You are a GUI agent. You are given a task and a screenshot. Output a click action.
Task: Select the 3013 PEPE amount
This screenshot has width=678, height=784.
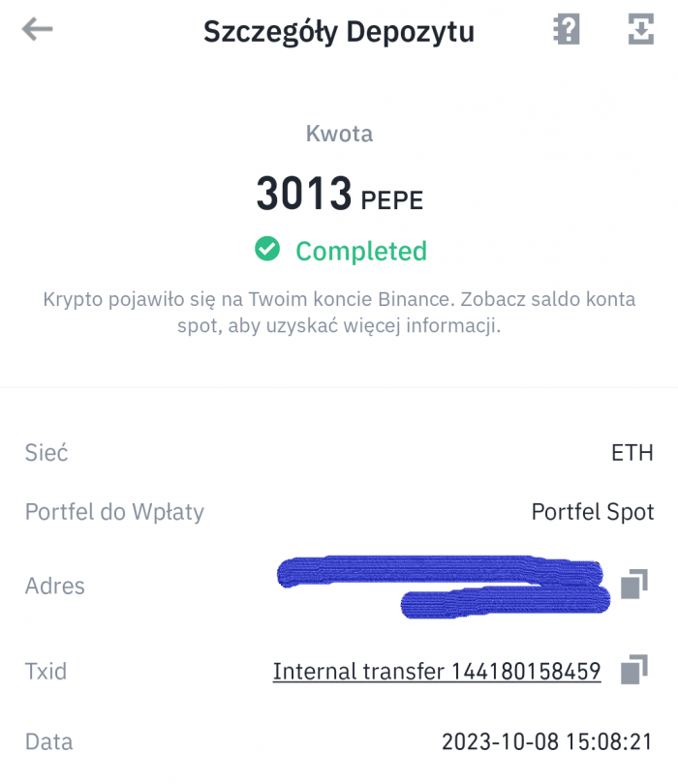pyautogui.click(x=339, y=194)
